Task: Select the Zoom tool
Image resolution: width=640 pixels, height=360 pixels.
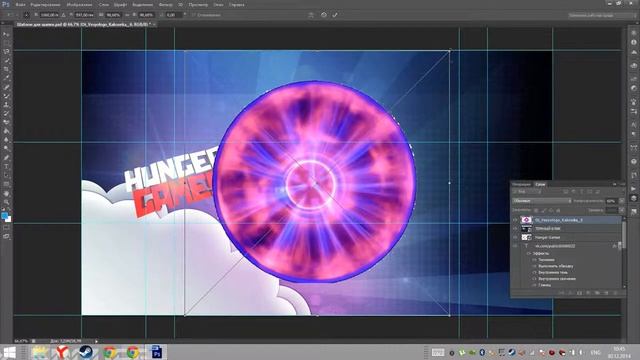Action: [6, 202]
